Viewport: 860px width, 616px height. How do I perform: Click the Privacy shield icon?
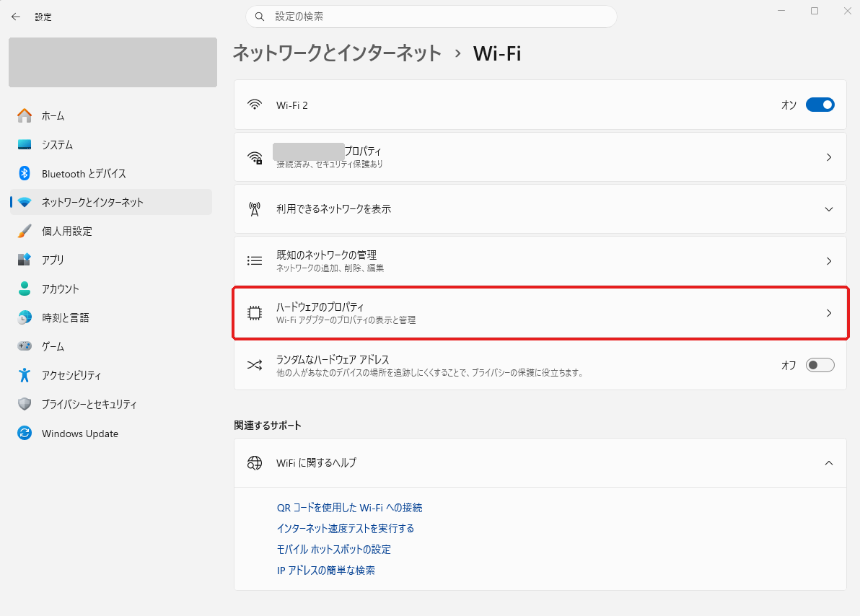[x=24, y=404]
